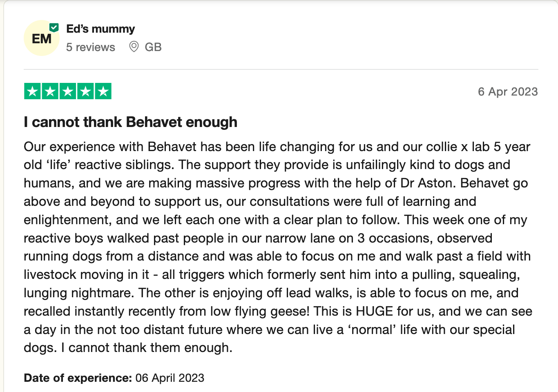
Task: Click the 6 Apr 2023 review date
Action: (x=508, y=91)
